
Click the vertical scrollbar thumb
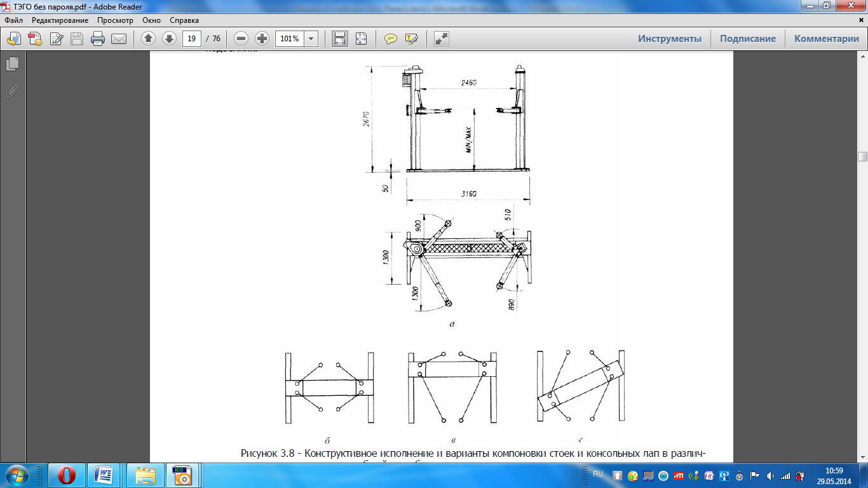(862, 156)
